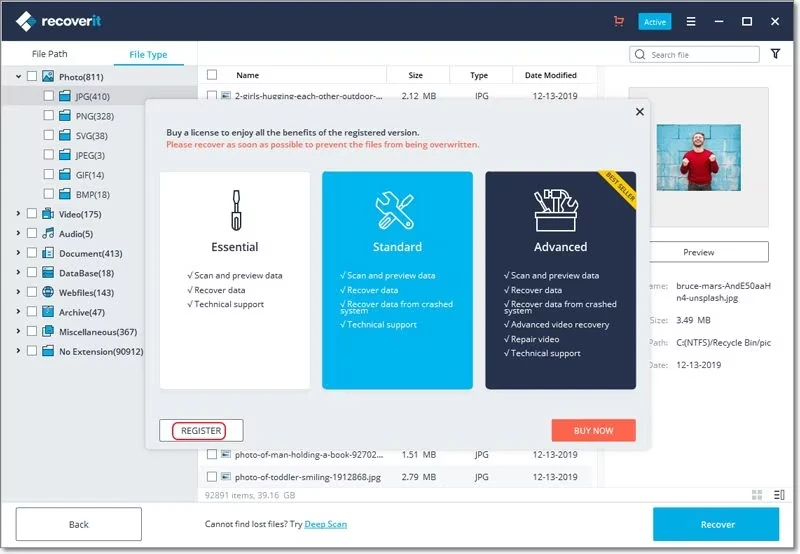The height and width of the screenshot is (554, 800).
Task: Open the Deep Scan link
Action: [x=326, y=524]
